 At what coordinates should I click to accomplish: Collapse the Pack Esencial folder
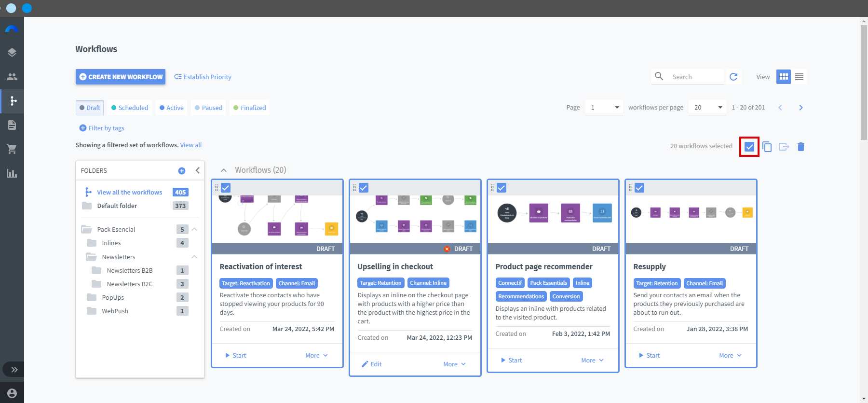pyautogui.click(x=194, y=229)
